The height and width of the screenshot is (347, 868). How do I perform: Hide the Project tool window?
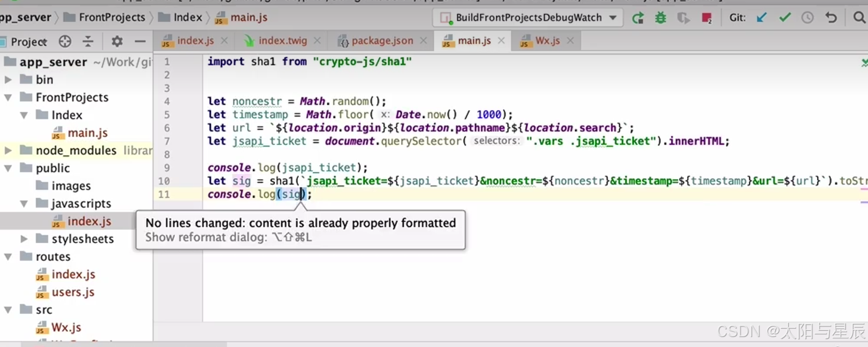(x=140, y=41)
